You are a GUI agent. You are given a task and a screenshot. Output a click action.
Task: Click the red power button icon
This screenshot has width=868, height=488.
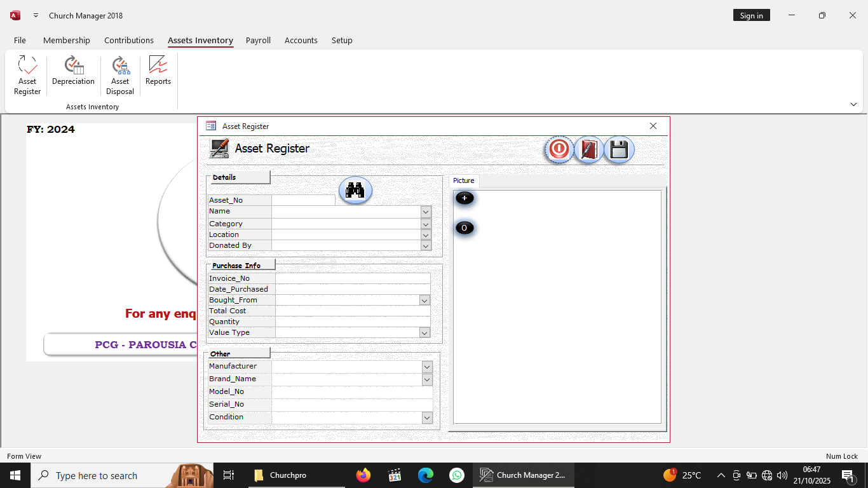point(559,149)
